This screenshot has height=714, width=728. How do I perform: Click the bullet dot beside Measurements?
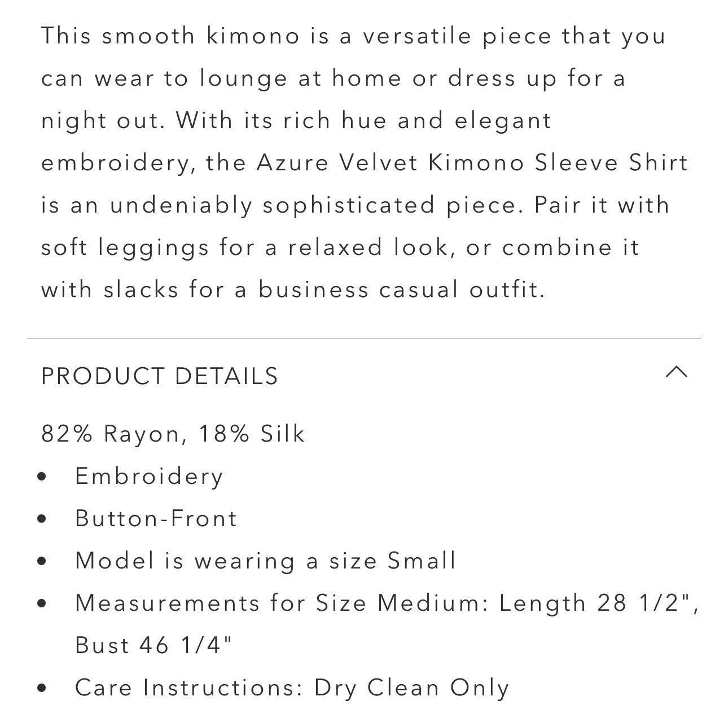click(42, 604)
